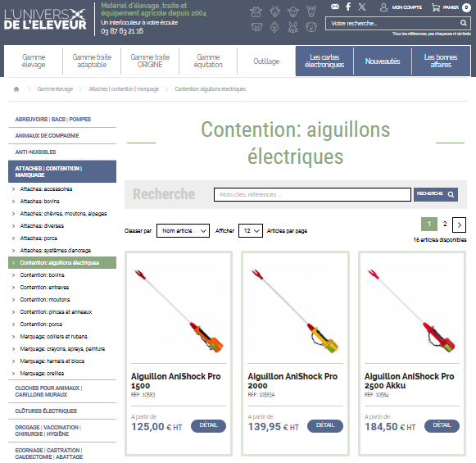Click the horse animal icon in header
Screen dimensions: 476x463
(x=311, y=11)
